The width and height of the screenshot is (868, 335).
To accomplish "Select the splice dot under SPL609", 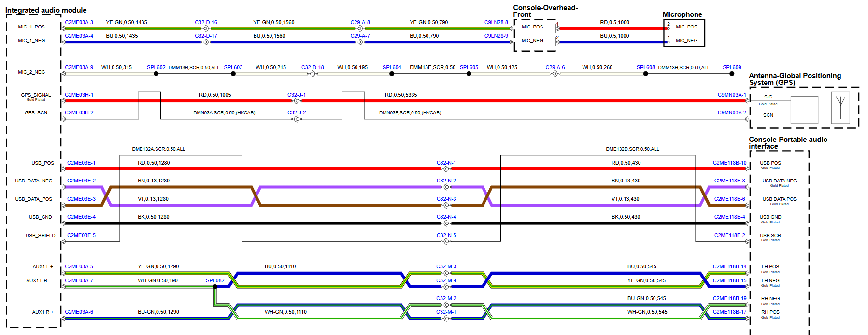I will [x=732, y=74].
